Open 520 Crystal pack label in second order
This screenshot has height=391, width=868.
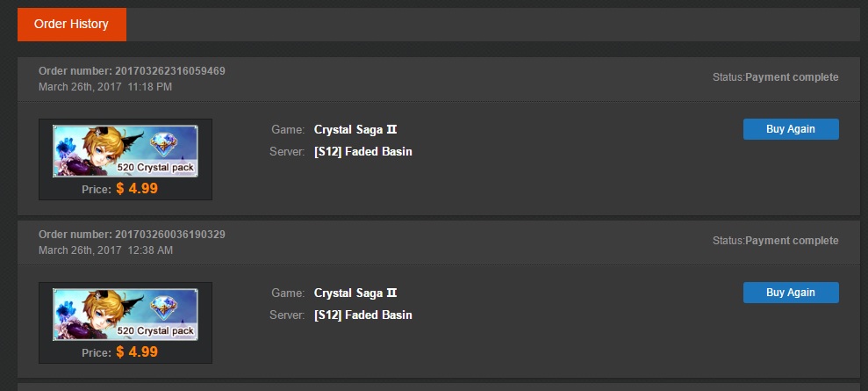(x=154, y=330)
